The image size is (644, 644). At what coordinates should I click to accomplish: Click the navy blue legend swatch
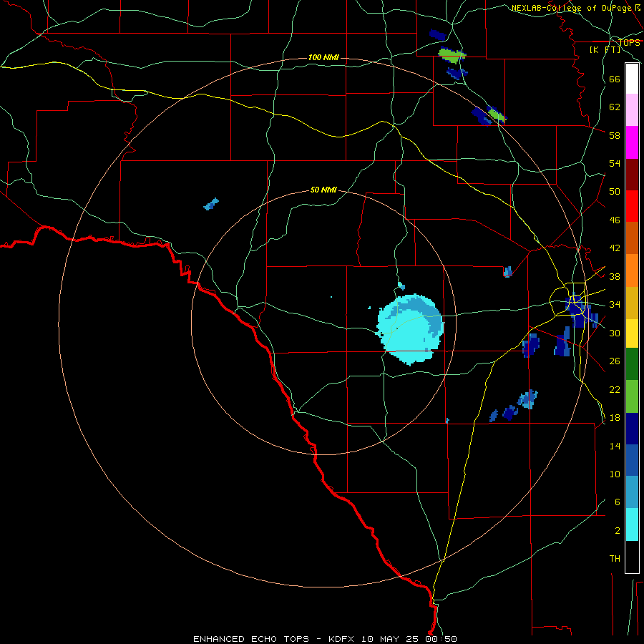632,429
